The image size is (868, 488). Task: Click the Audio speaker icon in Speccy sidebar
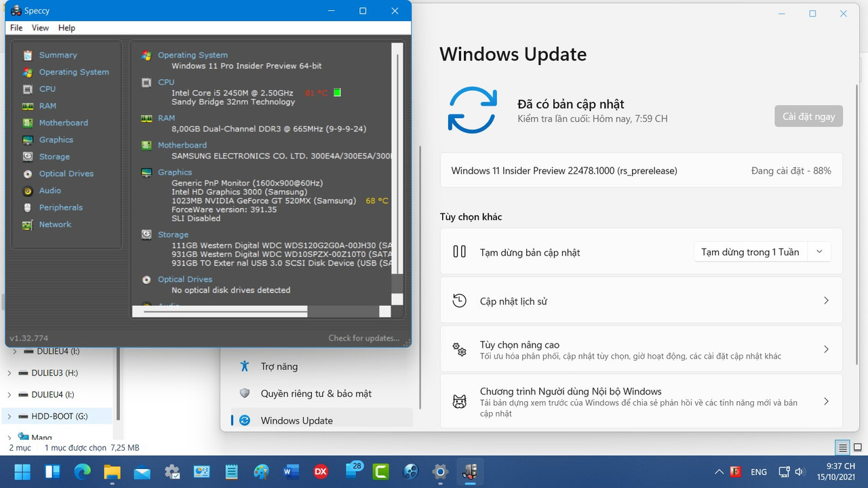point(28,190)
